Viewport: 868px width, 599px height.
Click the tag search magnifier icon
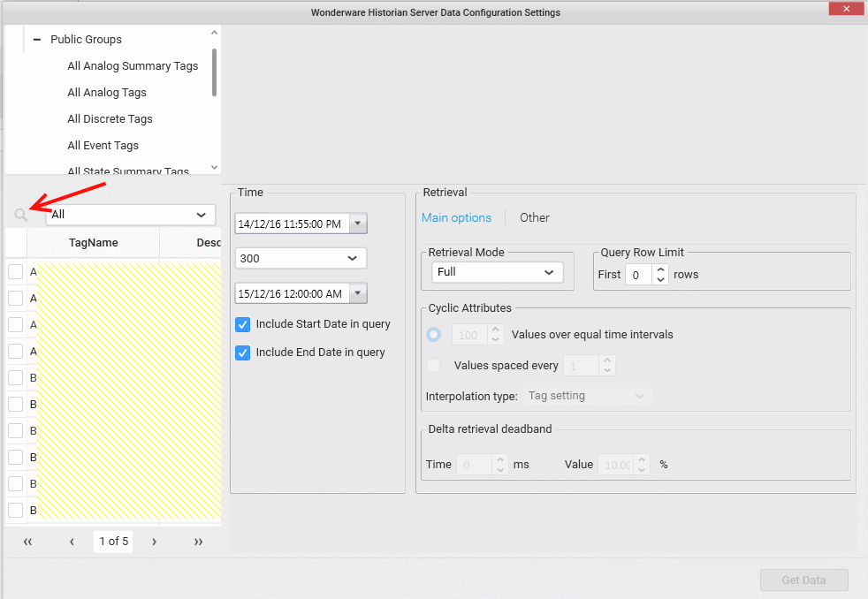tap(20, 215)
